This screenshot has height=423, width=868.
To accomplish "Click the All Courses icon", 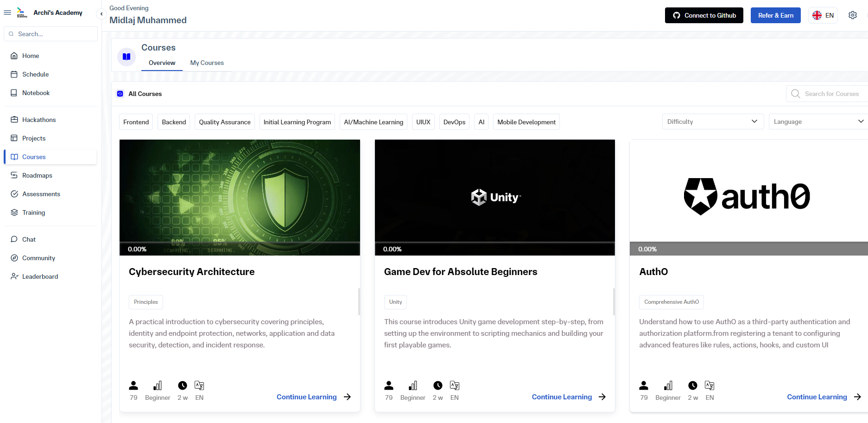I will [x=120, y=94].
